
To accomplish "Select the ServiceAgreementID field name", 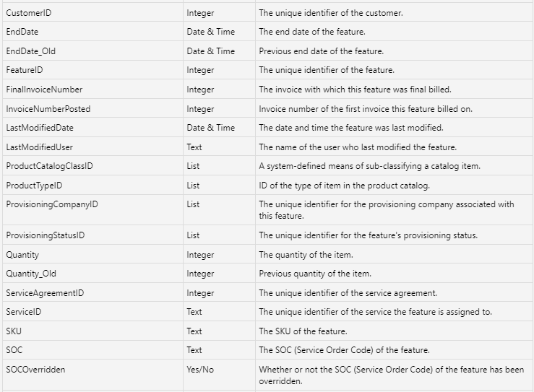I will [x=45, y=293].
